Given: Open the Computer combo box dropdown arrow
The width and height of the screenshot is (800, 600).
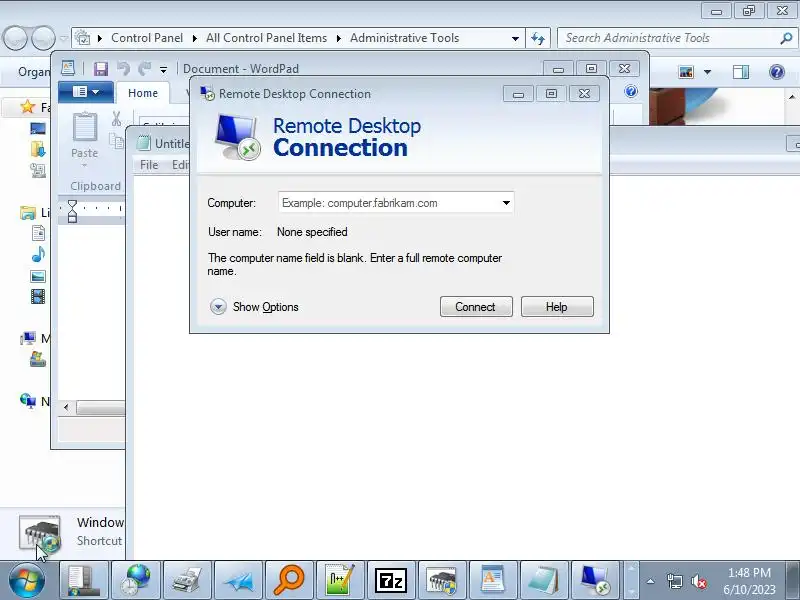Looking at the screenshot, I should click(x=506, y=203).
